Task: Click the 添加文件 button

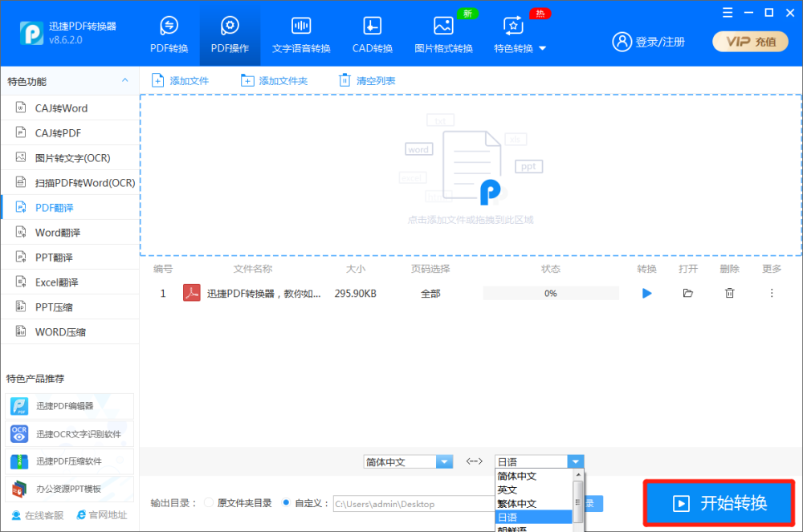Action: coord(180,81)
